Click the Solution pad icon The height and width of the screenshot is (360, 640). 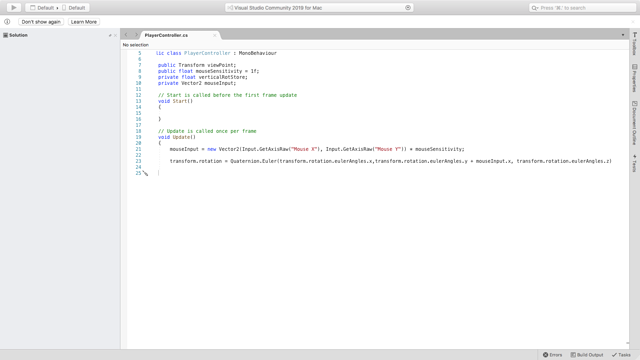(x=5, y=35)
